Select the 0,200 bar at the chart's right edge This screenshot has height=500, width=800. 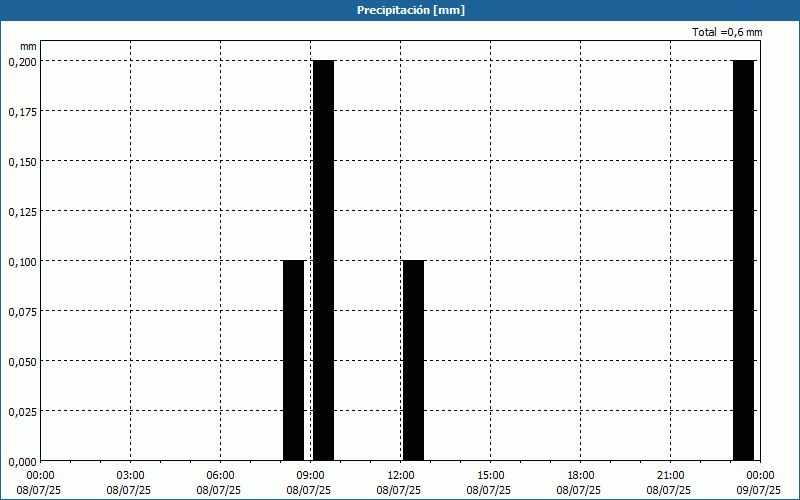(743, 260)
